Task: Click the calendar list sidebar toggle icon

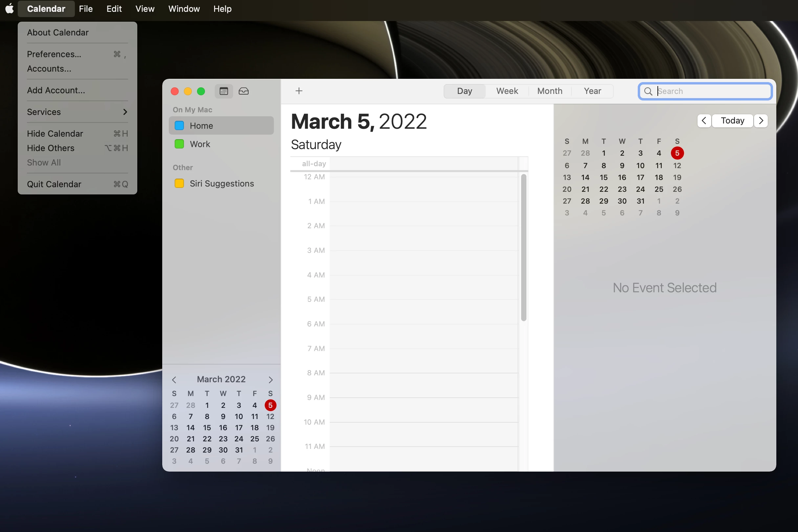Action: (224, 91)
